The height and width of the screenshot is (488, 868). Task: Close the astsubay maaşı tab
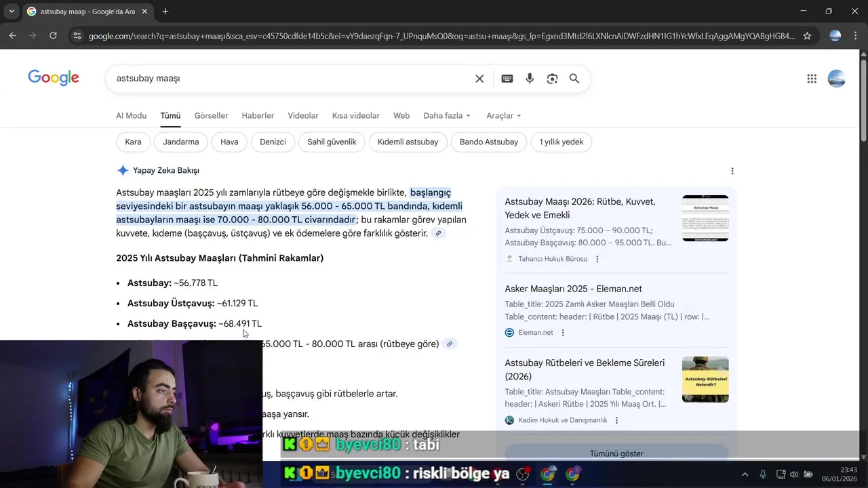coord(145,12)
